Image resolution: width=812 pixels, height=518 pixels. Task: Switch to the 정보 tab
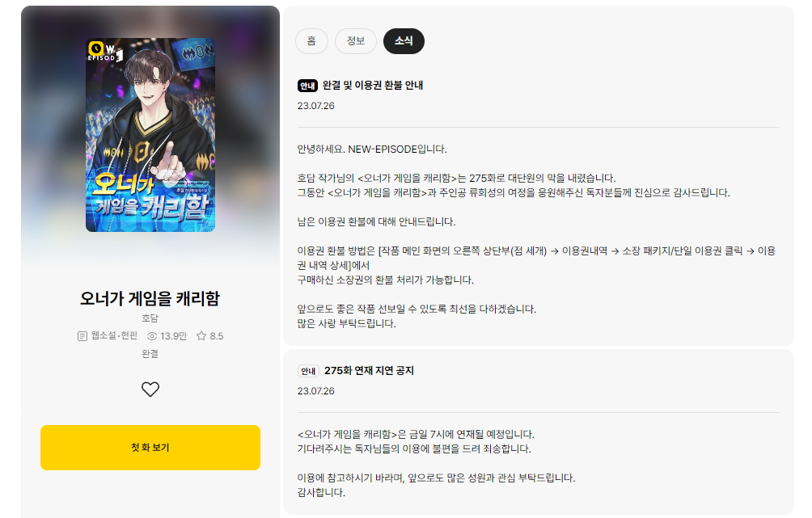tap(356, 41)
